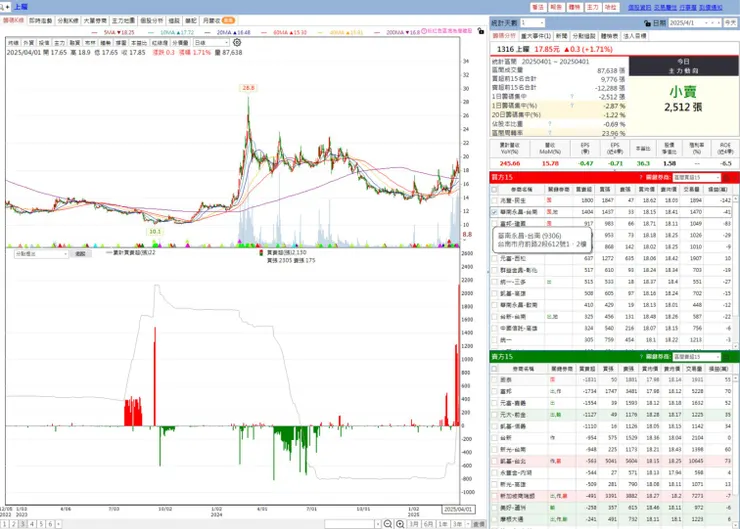The width and height of the screenshot is (740, 529).
Task: Switch to the 主力地圖 tab
Action: 123,21
